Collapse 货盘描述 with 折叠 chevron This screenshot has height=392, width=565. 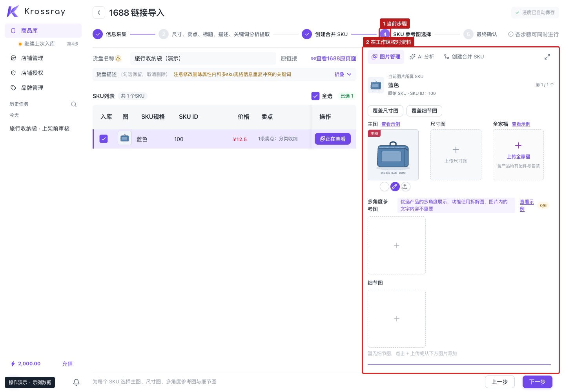click(x=343, y=74)
